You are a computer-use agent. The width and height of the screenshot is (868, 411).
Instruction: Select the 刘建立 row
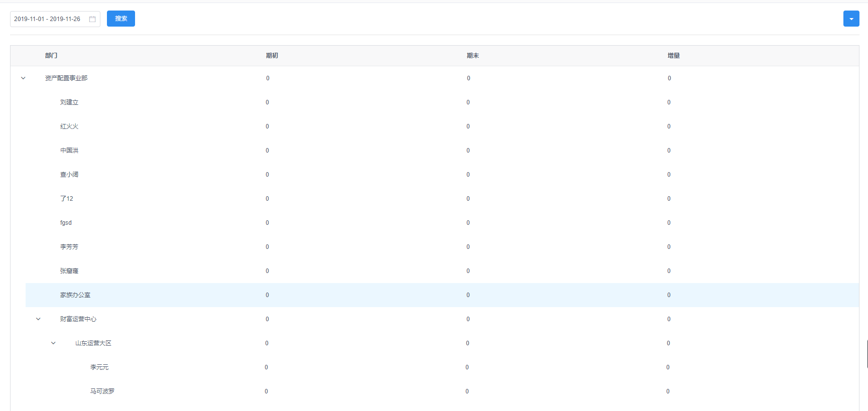pos(442,102)
